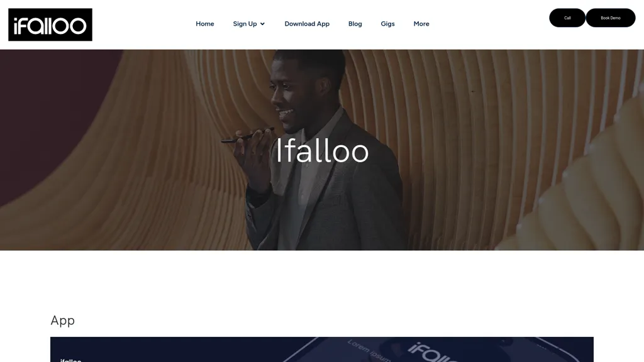Click the iFalloo logo in the header
This screenshot has width=644, height=362.
50,25
